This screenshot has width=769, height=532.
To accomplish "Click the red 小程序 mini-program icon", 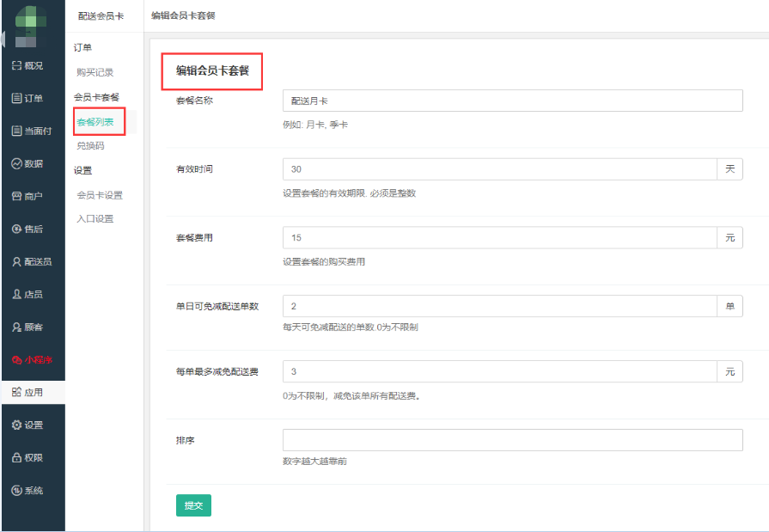I will [x=16, y=360].
